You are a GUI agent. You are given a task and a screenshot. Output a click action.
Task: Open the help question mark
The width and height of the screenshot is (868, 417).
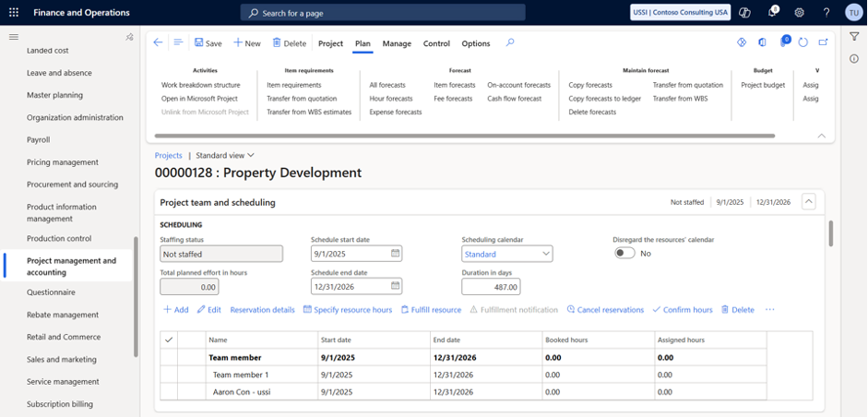[x=826, y=12]
